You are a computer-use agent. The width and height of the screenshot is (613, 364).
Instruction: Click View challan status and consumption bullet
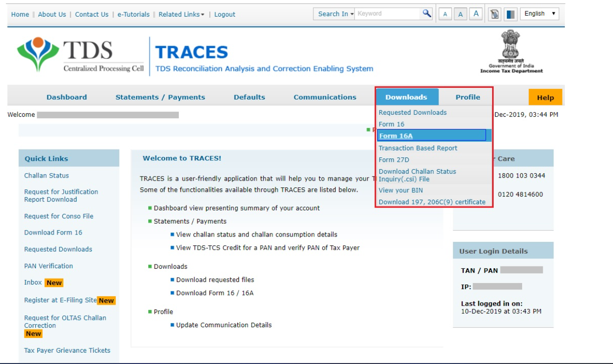click(257, 234)
